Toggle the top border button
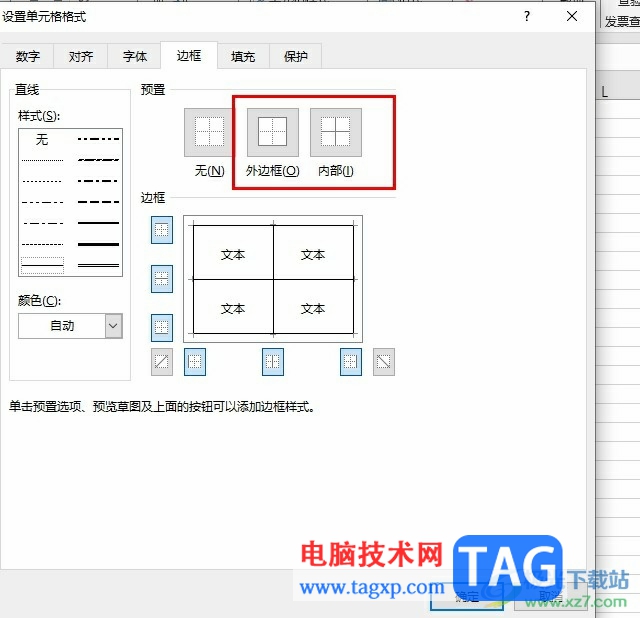640x618 pixels. point(162,230)
